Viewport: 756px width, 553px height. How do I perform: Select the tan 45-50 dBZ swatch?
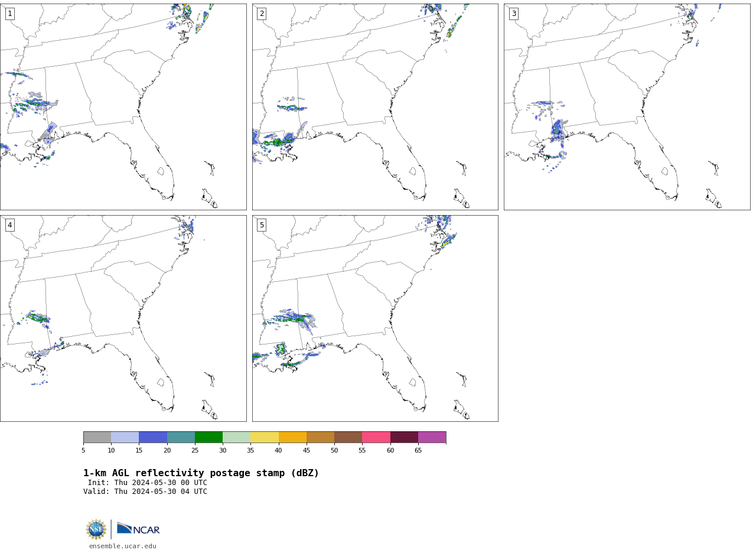(x=320, y=437)
